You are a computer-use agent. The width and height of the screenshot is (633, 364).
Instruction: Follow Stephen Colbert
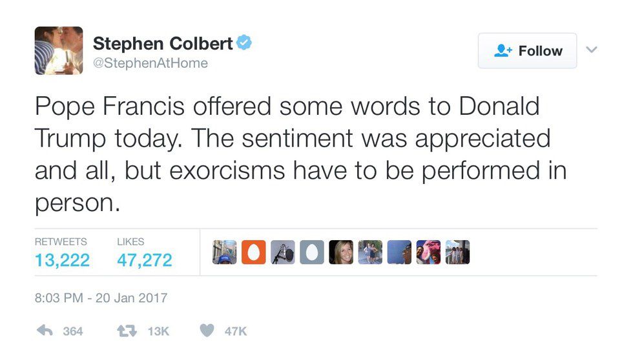(x=527, y=51)
